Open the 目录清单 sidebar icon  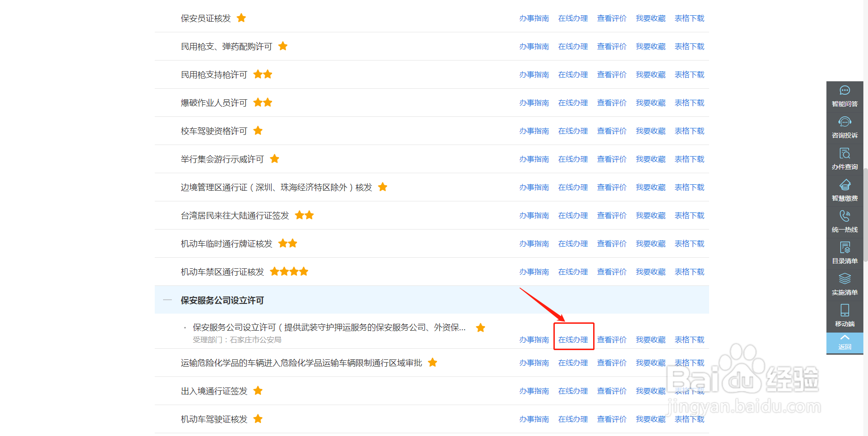point(844,253)
